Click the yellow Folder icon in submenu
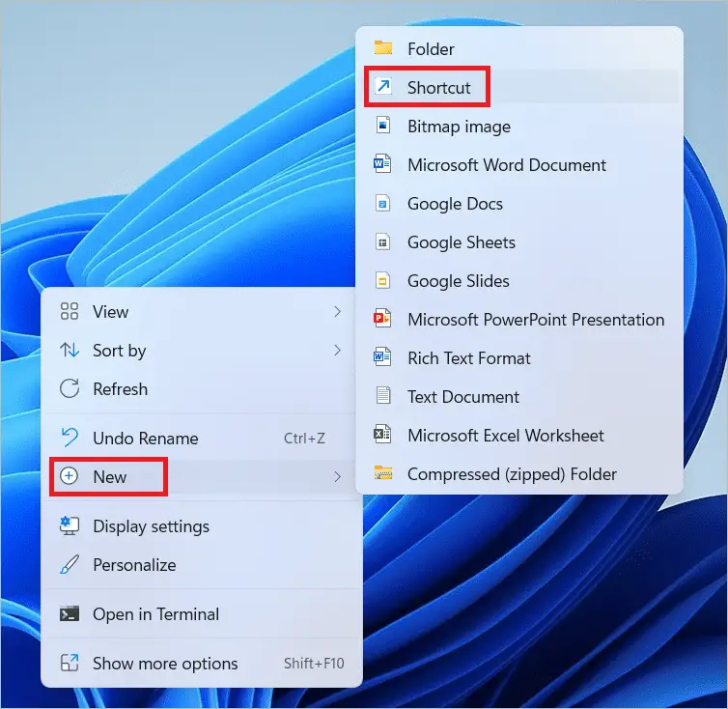Image resolution: width=728 pixels, height=709 pixels. coord(383,48)
